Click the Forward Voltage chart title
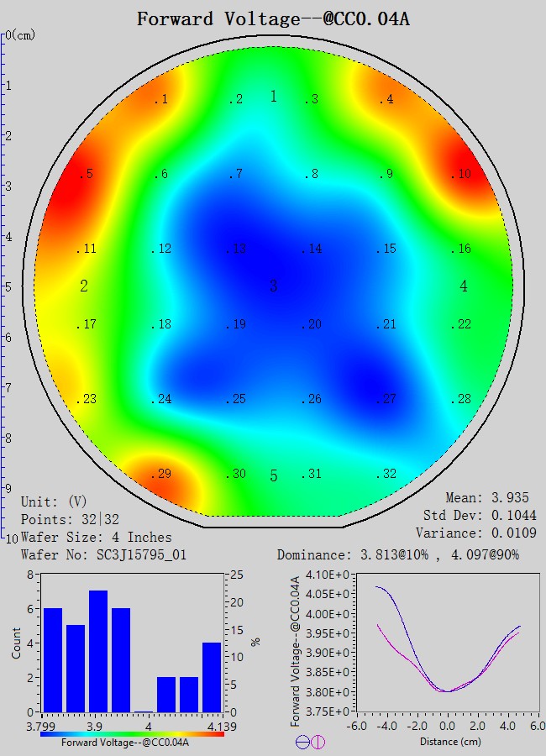The height and width of the screenshot is (756, 546). (273, 18)
